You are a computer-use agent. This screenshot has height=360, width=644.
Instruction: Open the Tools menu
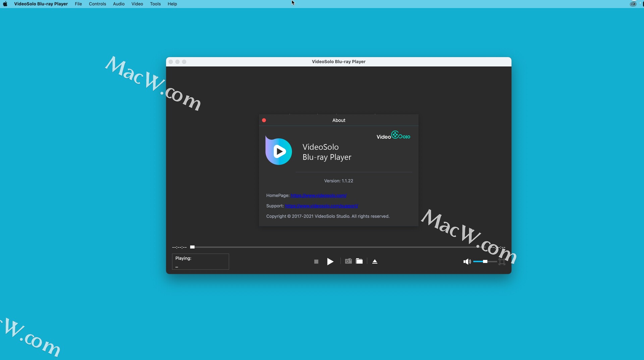point(155,4)
